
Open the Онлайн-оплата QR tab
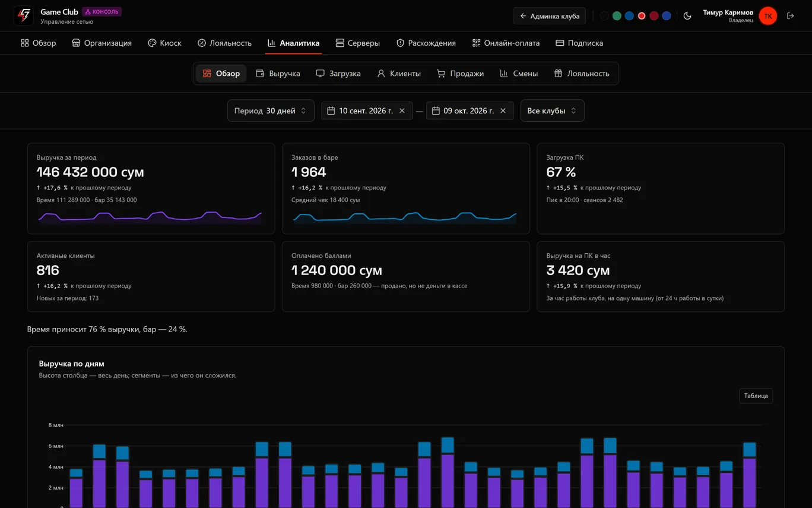pyautogui.click(x=506, y=43)
